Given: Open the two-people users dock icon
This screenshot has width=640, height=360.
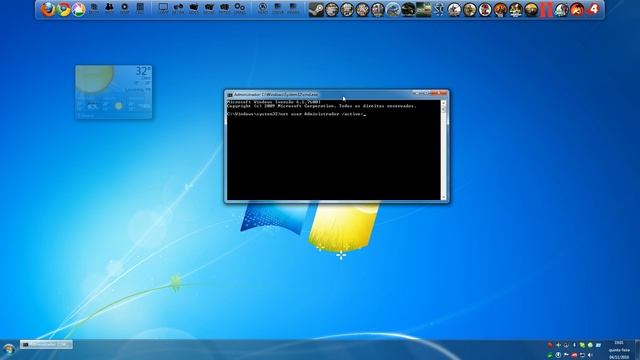Looking at the screenshot, I should (x=109, y=8).
